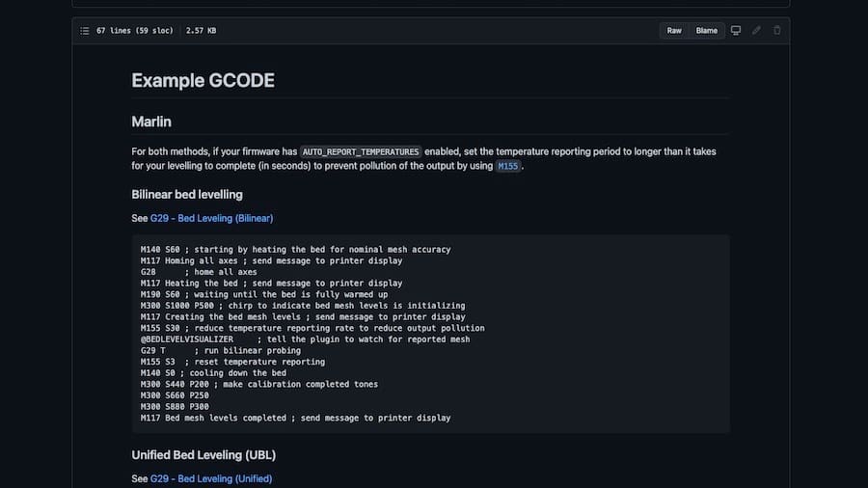868x488 pixels.
Task: Select the Marlin heading
Action: coord(151,122)
